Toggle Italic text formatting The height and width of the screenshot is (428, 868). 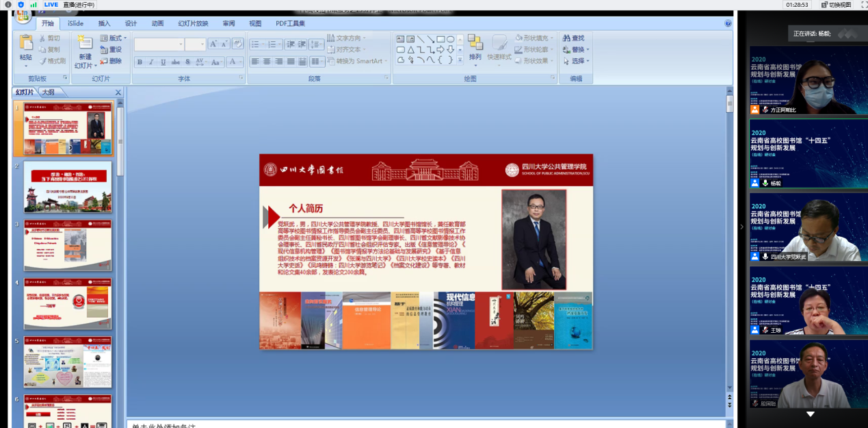click(x=151, y=62)
